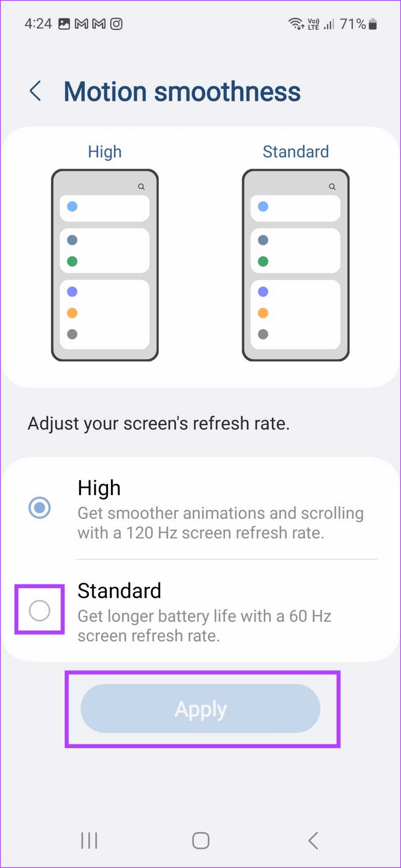Tap the Standard phone preview thumbnail
Screen dimensions: 401x868
tap(296, 264)
